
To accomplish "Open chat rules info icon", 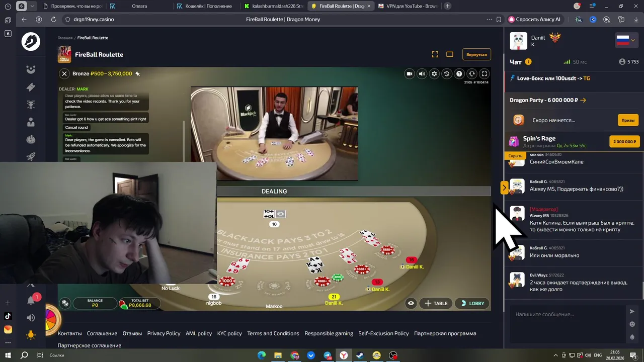I will (x=528, y=62).
